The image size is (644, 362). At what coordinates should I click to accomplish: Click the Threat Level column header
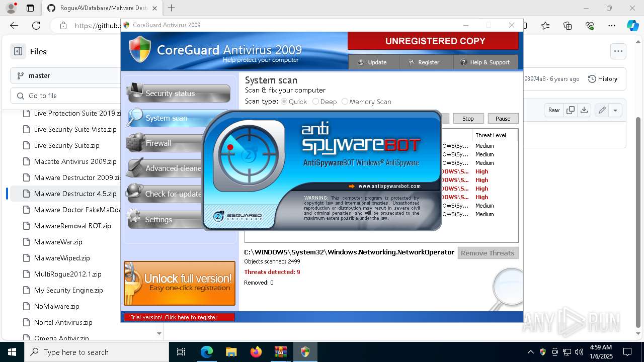pyautogui.click(x=491, y=135)
